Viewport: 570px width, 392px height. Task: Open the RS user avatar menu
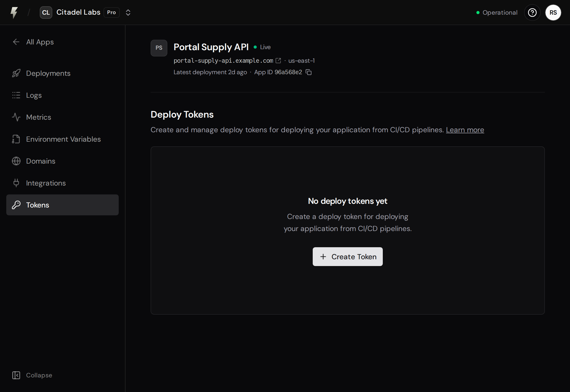pos(553,13)
